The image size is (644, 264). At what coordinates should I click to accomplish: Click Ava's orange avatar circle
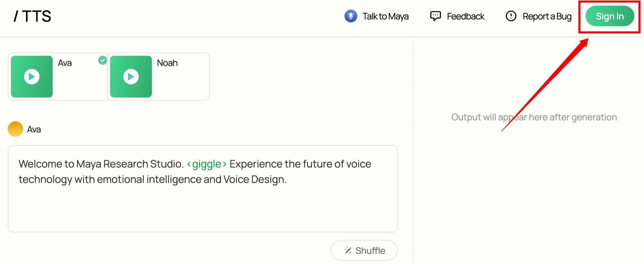tap(15, 129)
